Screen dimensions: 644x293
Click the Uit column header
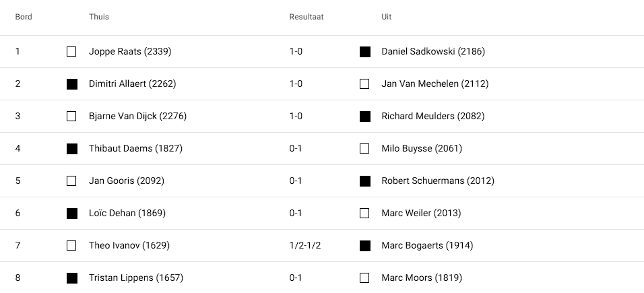(386, 17)
